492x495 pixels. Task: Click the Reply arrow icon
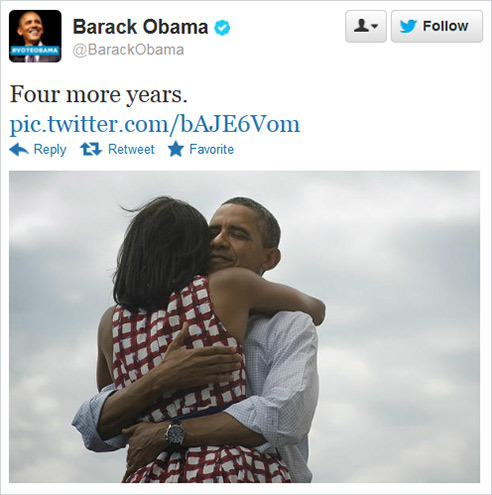click(x=19, y=150)
